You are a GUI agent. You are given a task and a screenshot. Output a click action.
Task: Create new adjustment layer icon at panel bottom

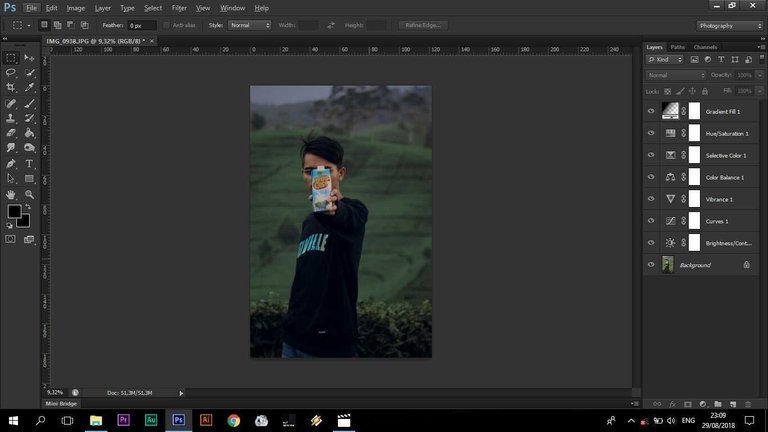pos(703,404)
